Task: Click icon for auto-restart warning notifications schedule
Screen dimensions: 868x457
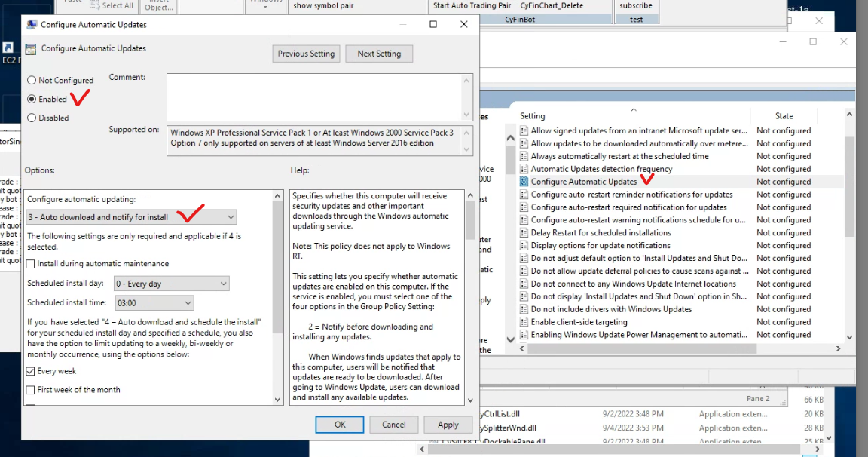Action: 524,220
